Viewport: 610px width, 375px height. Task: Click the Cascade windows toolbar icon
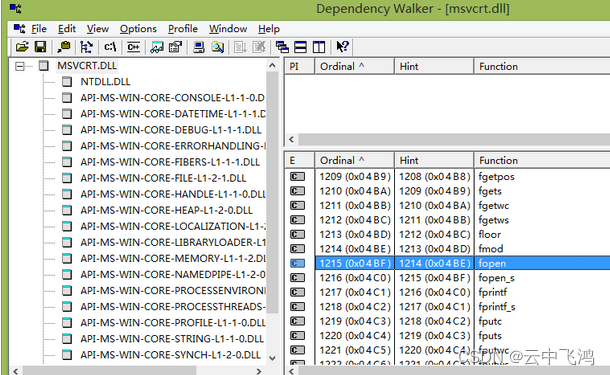282,47
